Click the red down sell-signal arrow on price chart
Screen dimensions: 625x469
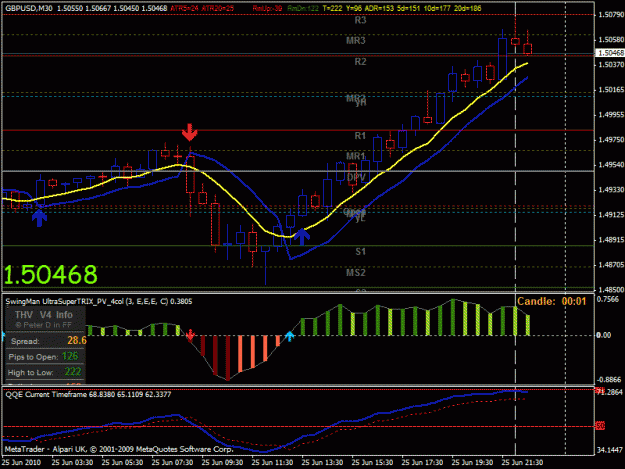coord(190,132)
